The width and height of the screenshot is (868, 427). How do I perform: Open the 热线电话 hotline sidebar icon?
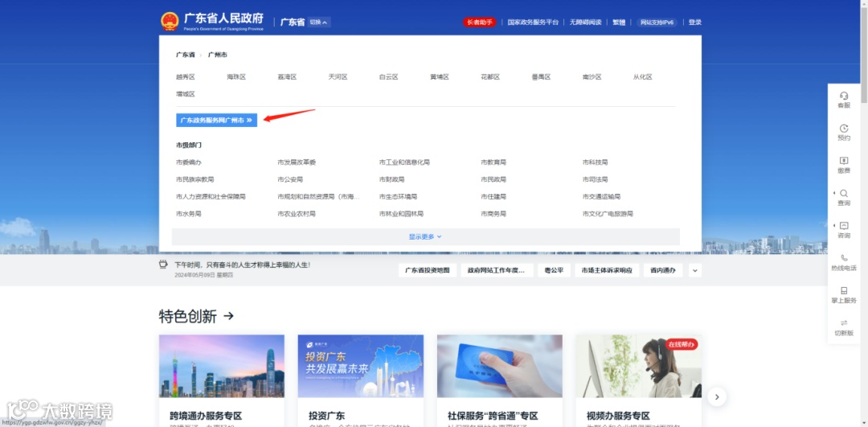point(844,262)
